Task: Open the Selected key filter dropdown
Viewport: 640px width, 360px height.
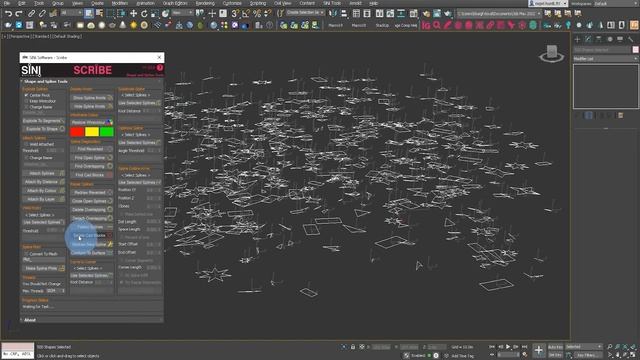Action: coord(583,347)
